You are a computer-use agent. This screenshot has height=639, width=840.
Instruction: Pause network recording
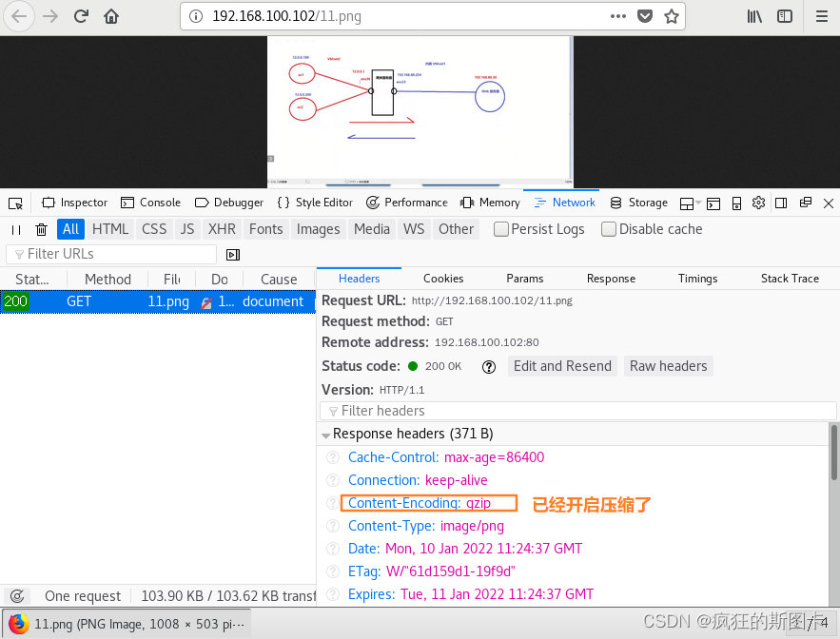16,230
